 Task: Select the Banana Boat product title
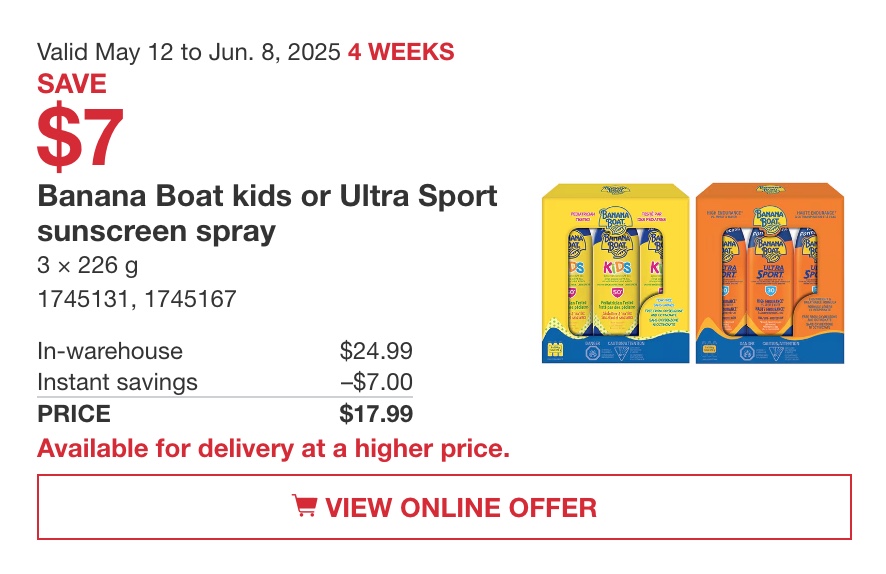coord(267,213)
